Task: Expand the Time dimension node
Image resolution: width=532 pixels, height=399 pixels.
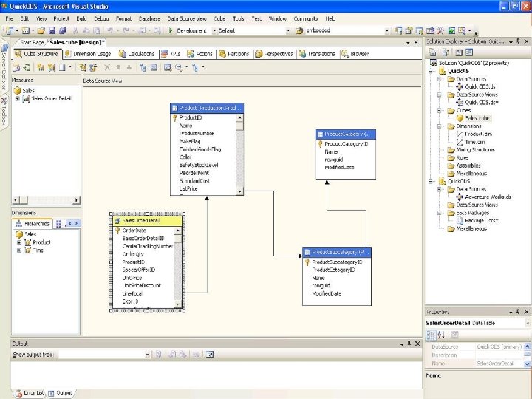Action: tap(18, 250)
